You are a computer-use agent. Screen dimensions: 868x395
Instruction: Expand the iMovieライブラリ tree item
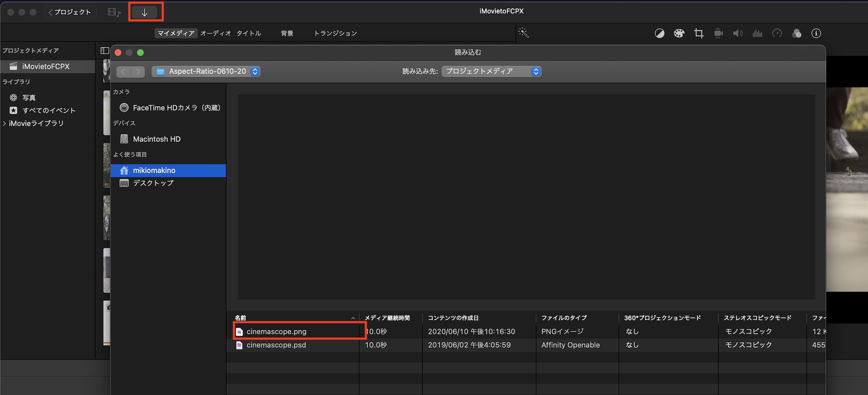click(5, 124)
